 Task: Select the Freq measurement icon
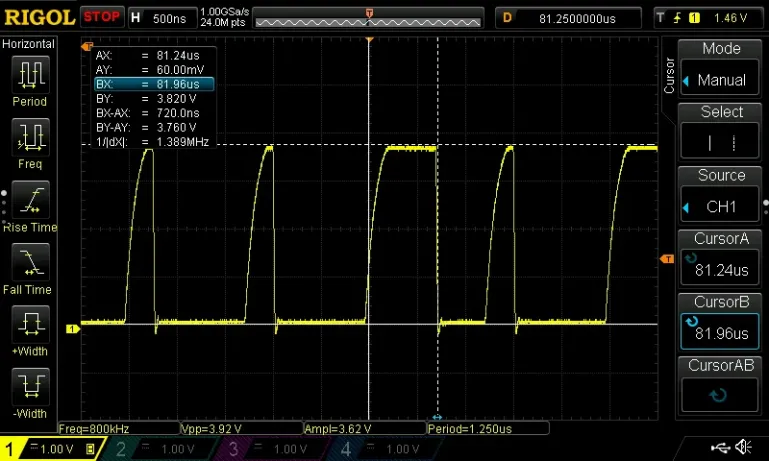30,137
